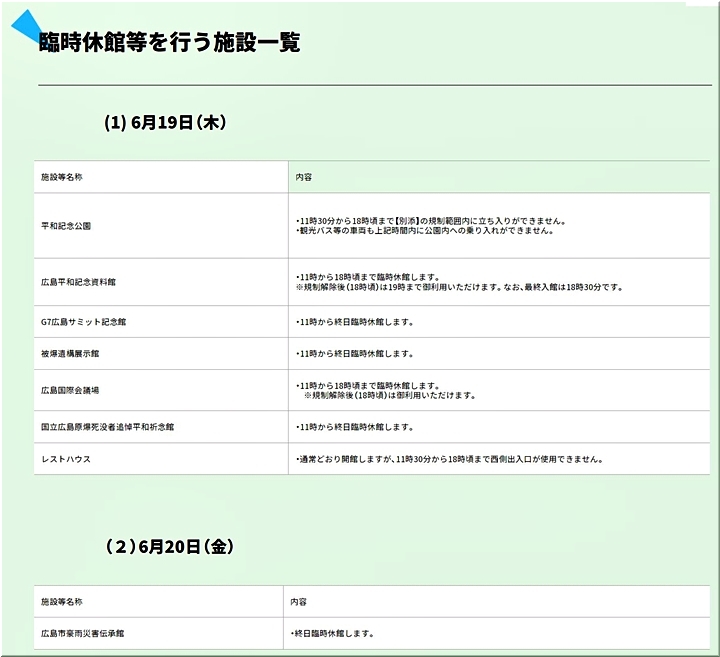Screen dimensions: 720x657
Task: Select the レストハウス row name
Action: pyautogui.click(x=64, y=459)
